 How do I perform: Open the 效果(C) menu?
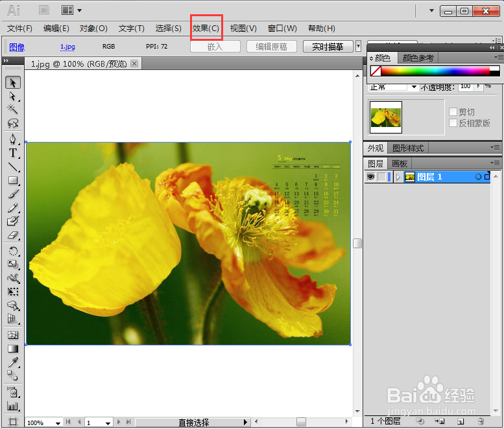tap(206, 29)
